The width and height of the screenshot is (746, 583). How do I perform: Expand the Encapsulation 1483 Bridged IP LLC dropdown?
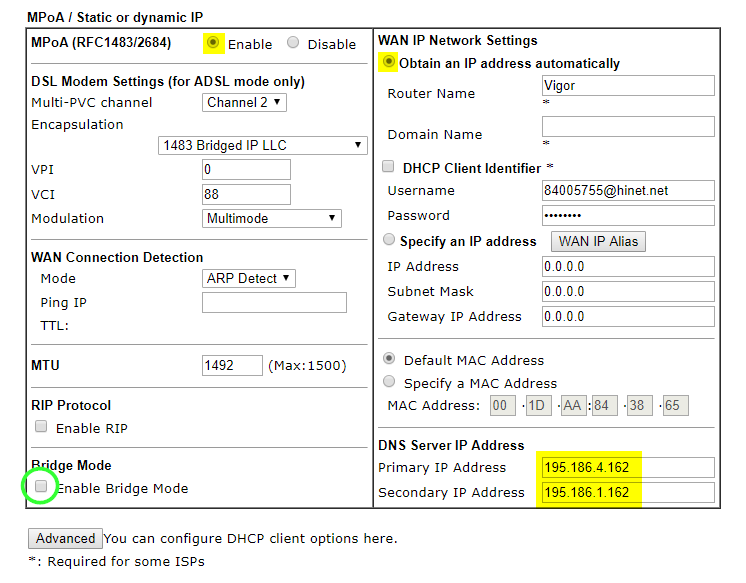tap(263, 145)
